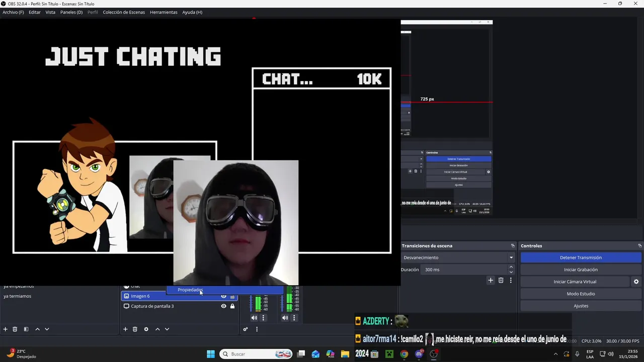Toggle visibility of Captura de pantalla 3
This screenshot has width=644, height=362.
click(224, 306)
